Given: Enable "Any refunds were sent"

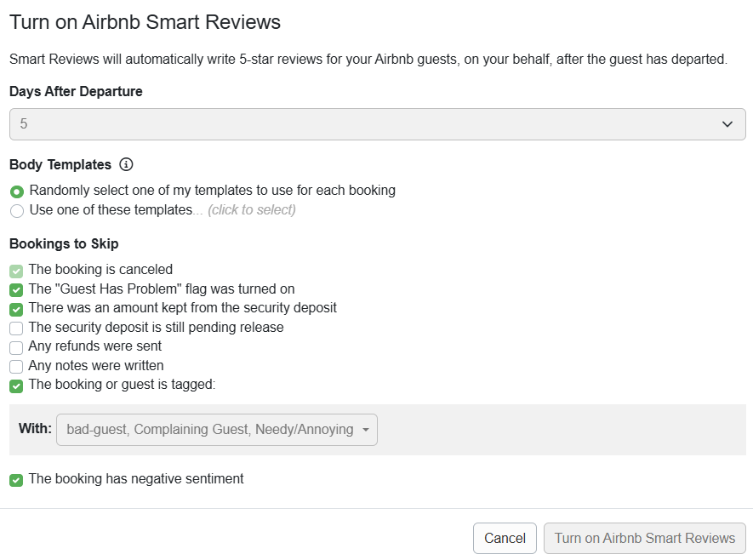Looking at the screenshot, I should [x=14, y=346].
